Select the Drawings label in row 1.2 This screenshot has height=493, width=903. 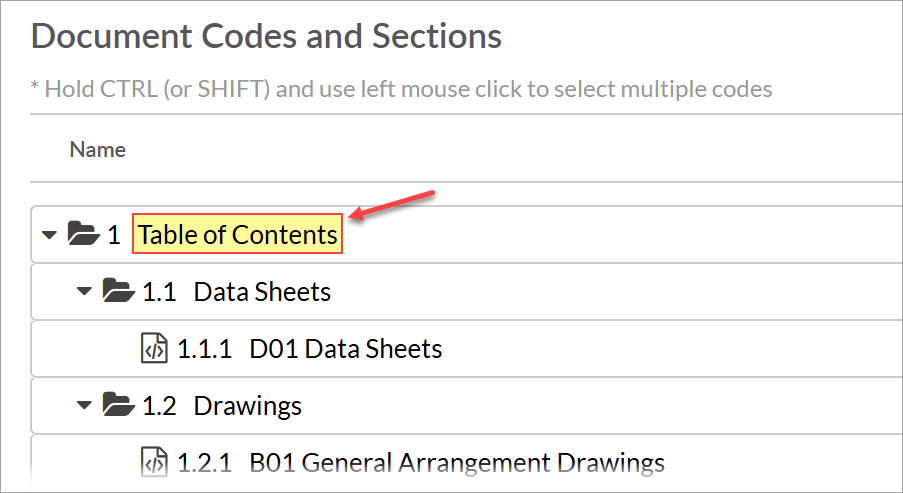coord(248,406)
